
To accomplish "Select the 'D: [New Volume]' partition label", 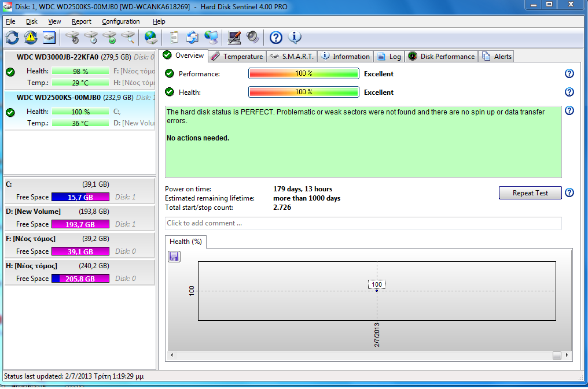I will click(34, 212).
